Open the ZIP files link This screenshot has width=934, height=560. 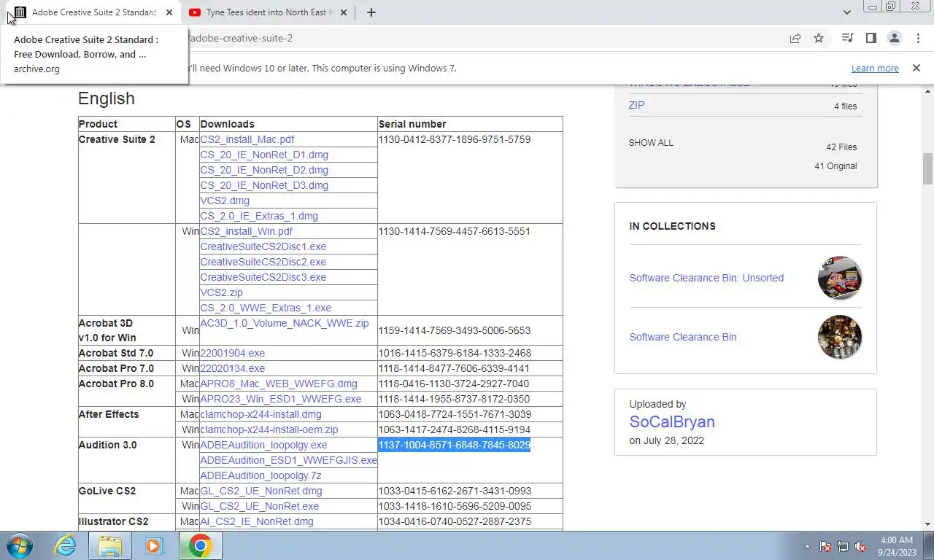tap(636, 105)
